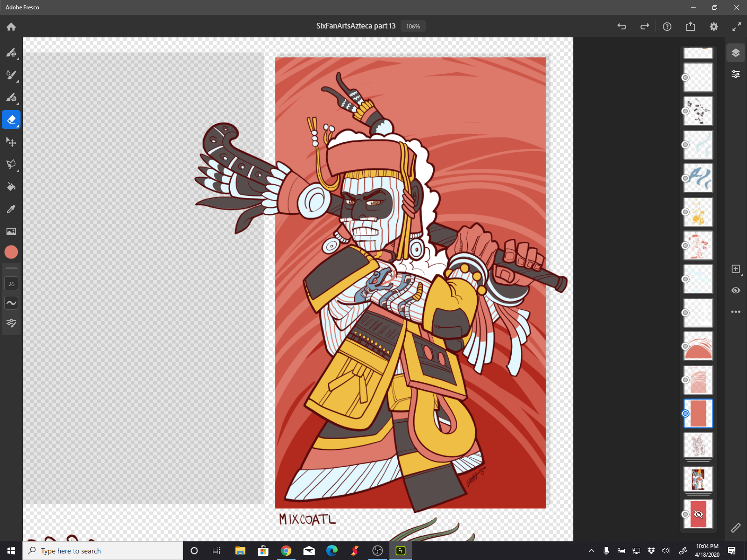Open the Help question mark menu
Screen dimensions: 747x560
tap(667, 27)
